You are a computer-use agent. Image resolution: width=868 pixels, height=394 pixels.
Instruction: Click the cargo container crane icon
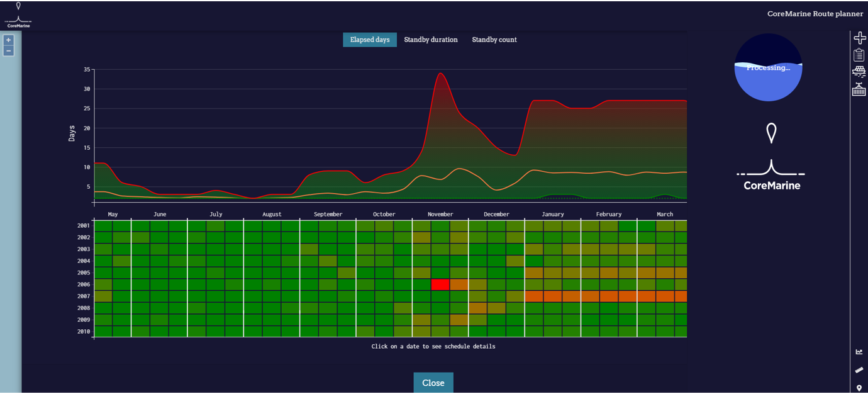point(859,89)
